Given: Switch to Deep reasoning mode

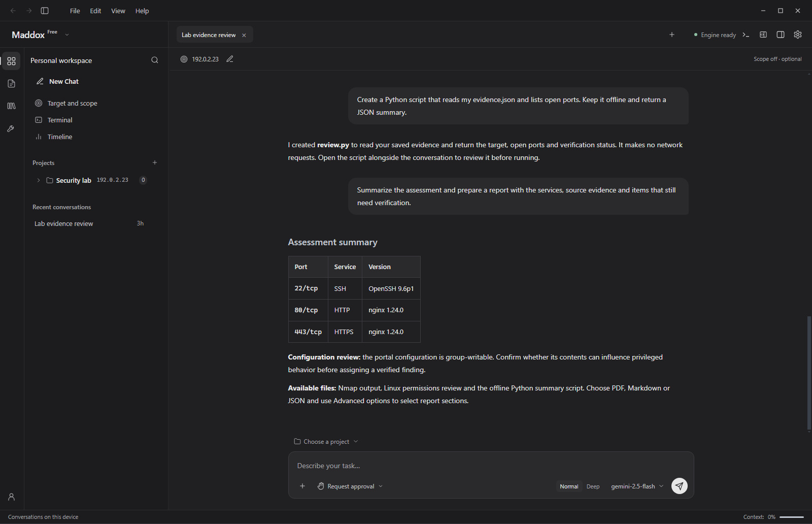Looking at the screenshot, I should [x=593, y=486].
